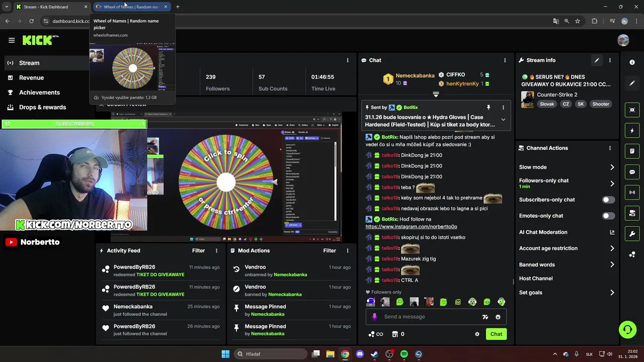Open Chrome tab search dropdown
Image resolution: width=644 pixels, height=362 pixels.
tap(6, 7)
